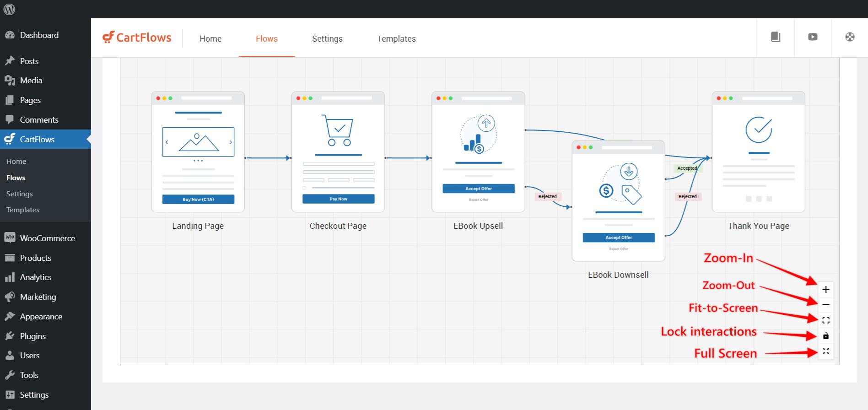Click the zoom-in plus icon
Image resolution: width=868 pixels, height=410 pixels.
(825, 289)
